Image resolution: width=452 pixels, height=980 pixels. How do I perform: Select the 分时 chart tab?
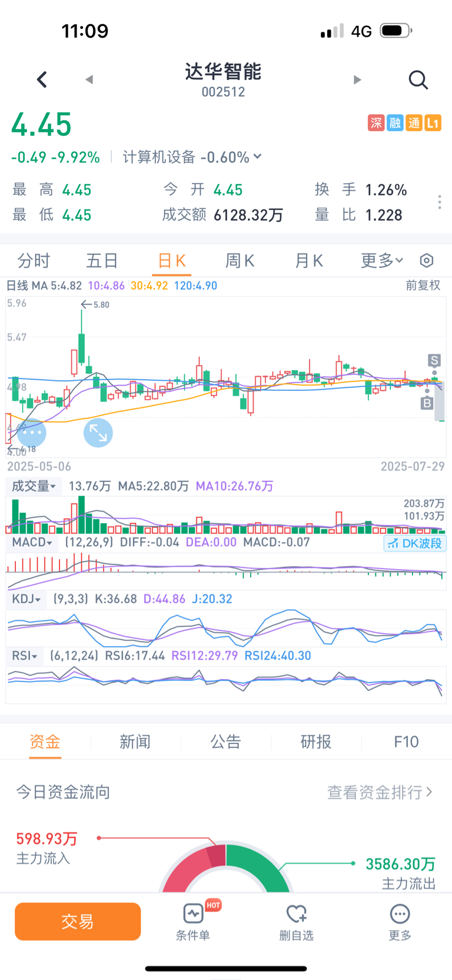pos(34,261)
